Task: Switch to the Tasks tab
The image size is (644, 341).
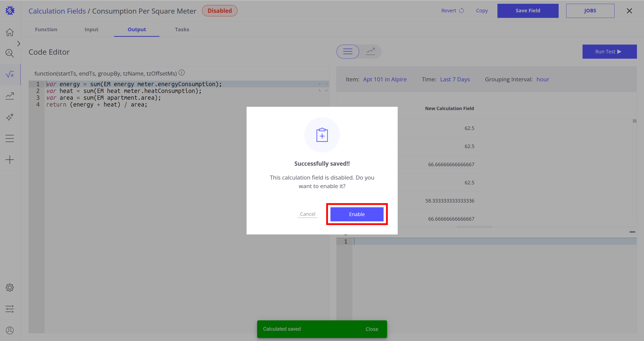Action: click(182, 29)
